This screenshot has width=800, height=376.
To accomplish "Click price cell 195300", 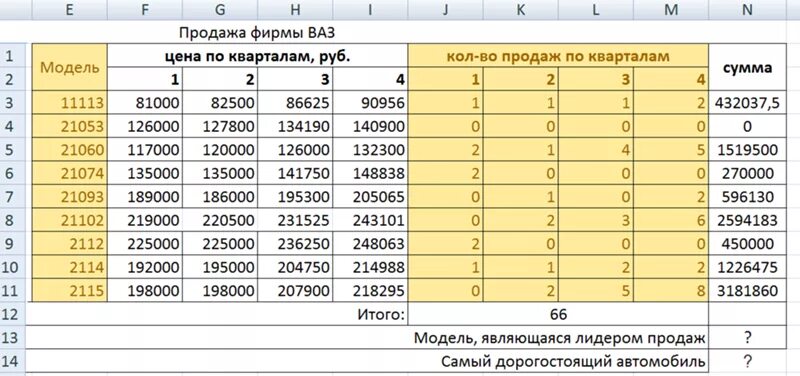I will [295, 197].
